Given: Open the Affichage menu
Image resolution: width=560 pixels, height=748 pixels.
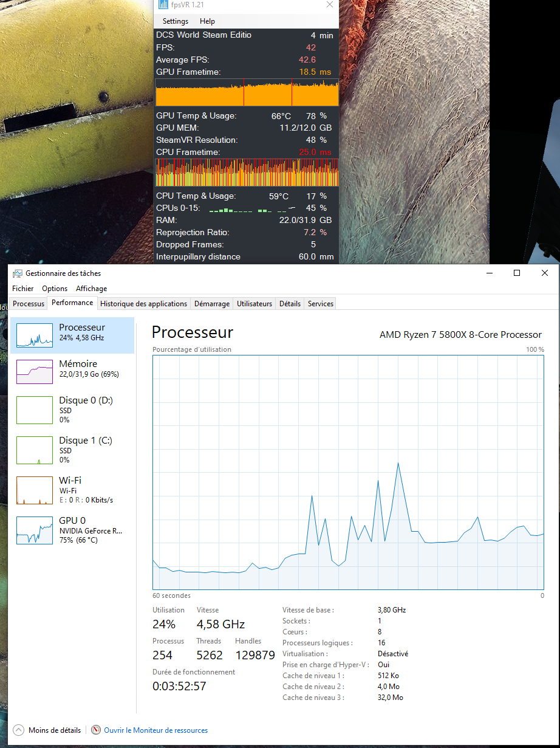Looking at the screenshot, I should point(91,289).
